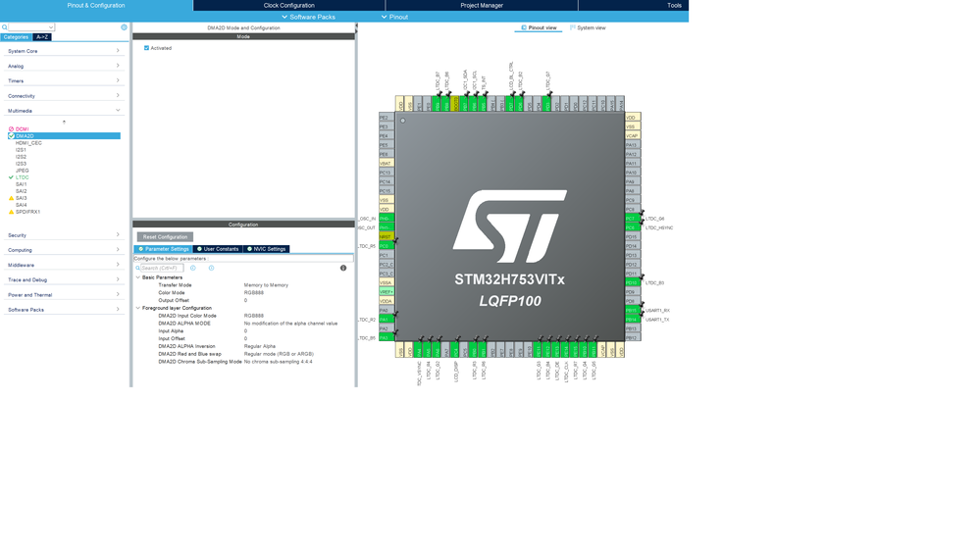Open the Software Packs dropdown menu

308,17
